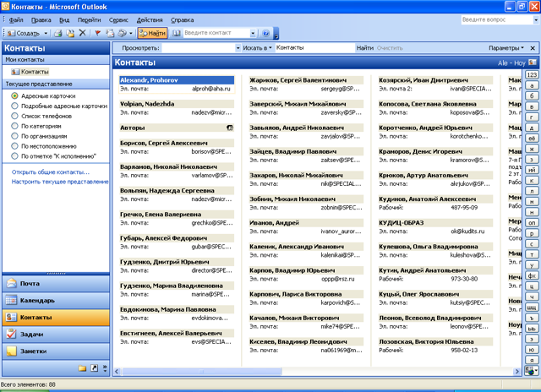Image resolution: width=541 pixels, height=392 pixels.
Task: Open the Справка menu
Action: [183, 20]
